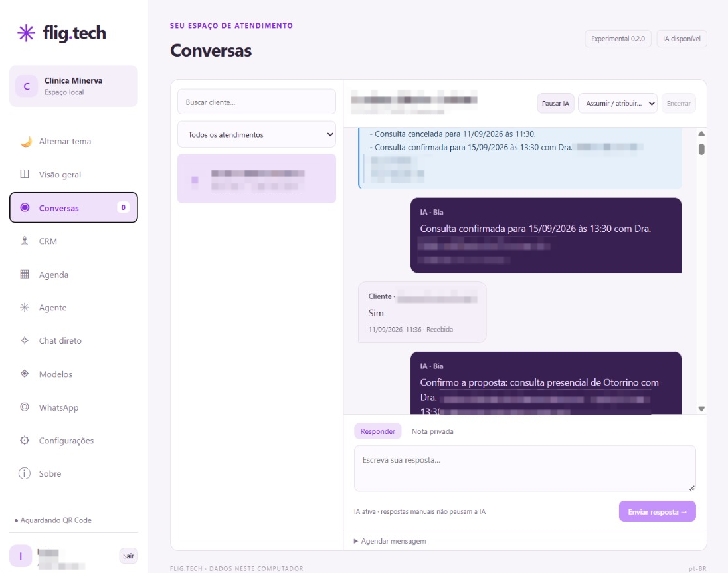Click the Clínica Minerva avatar letter C

(x=27, y=86)
